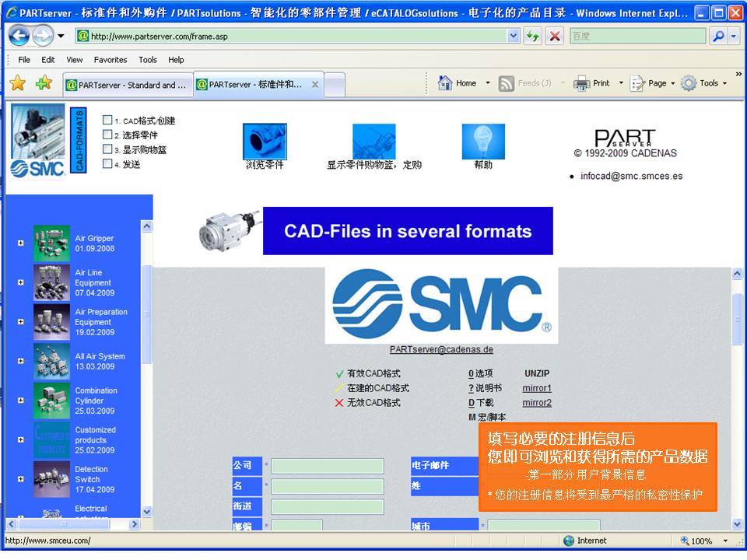Tick the '3. 显示购物篮' checkbox
The width and height of the screenshot is (747, 560).
[x=107, y=149]
